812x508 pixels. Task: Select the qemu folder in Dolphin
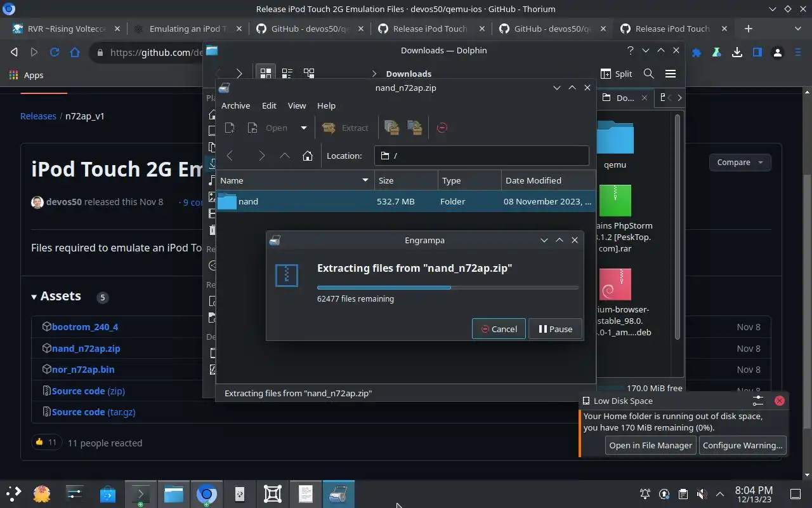615,145
